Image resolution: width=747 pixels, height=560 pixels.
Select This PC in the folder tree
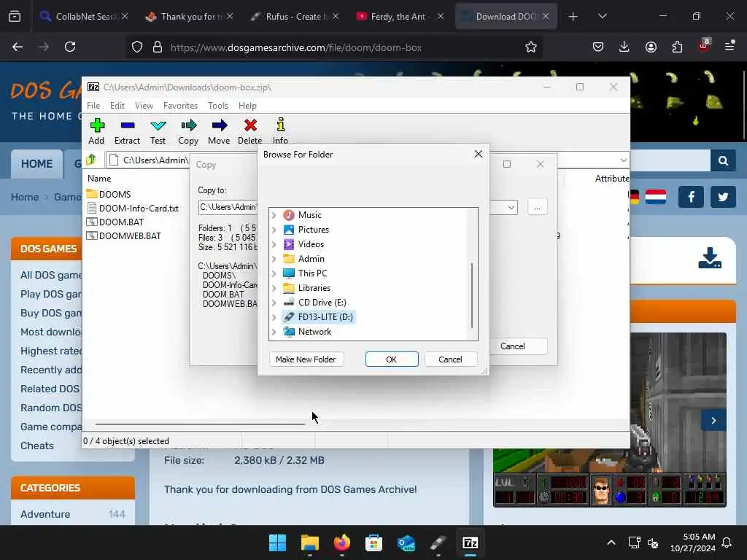pos(312,273)
